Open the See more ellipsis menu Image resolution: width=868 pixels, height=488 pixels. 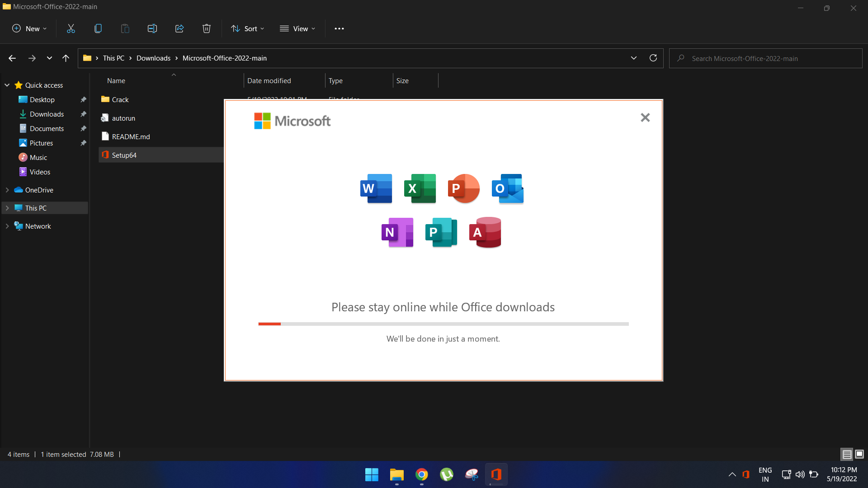(339, 28)
